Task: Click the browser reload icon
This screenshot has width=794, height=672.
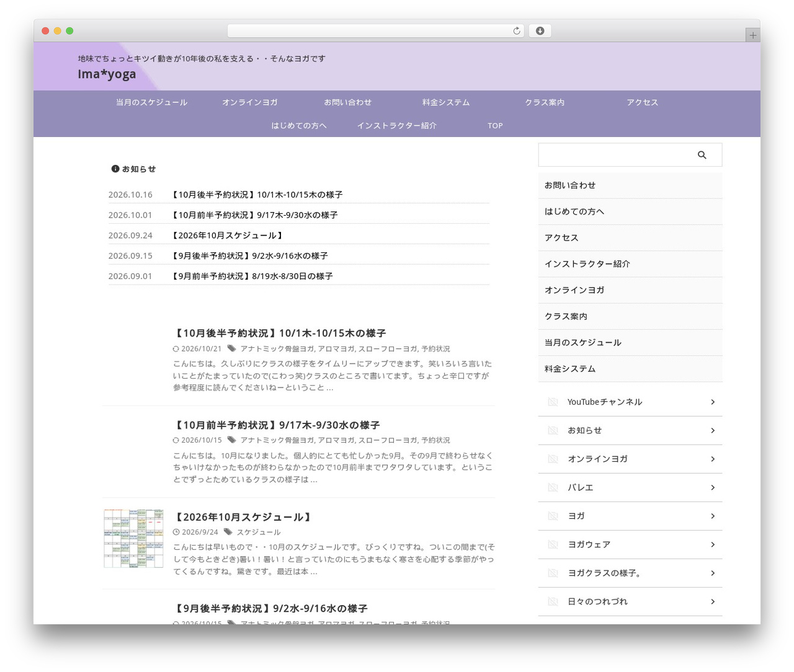Action: click(x=517, y=31)
